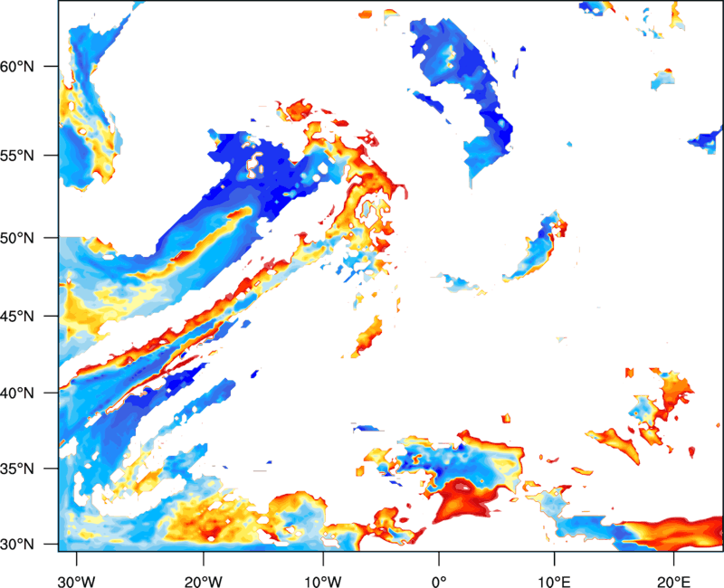Viewport: 724px width, 588px height.
Task: Click the 20°W longitude label
Action: [x=204, y=582]
